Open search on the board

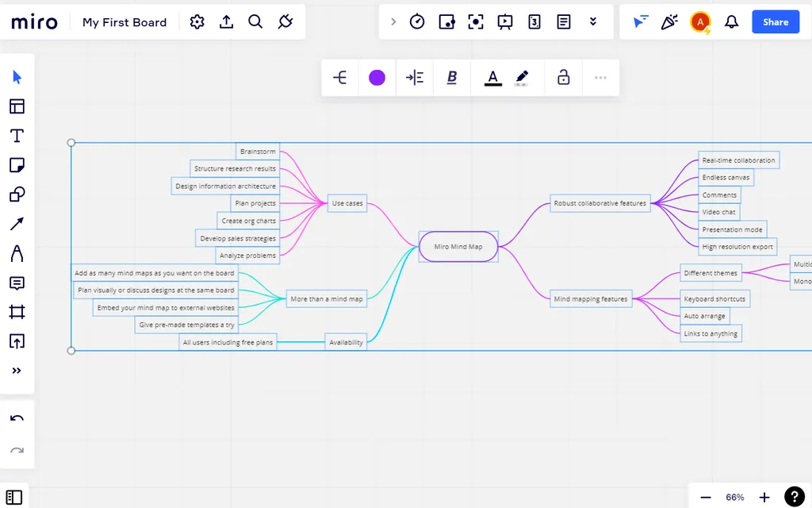tap(255, 21)
